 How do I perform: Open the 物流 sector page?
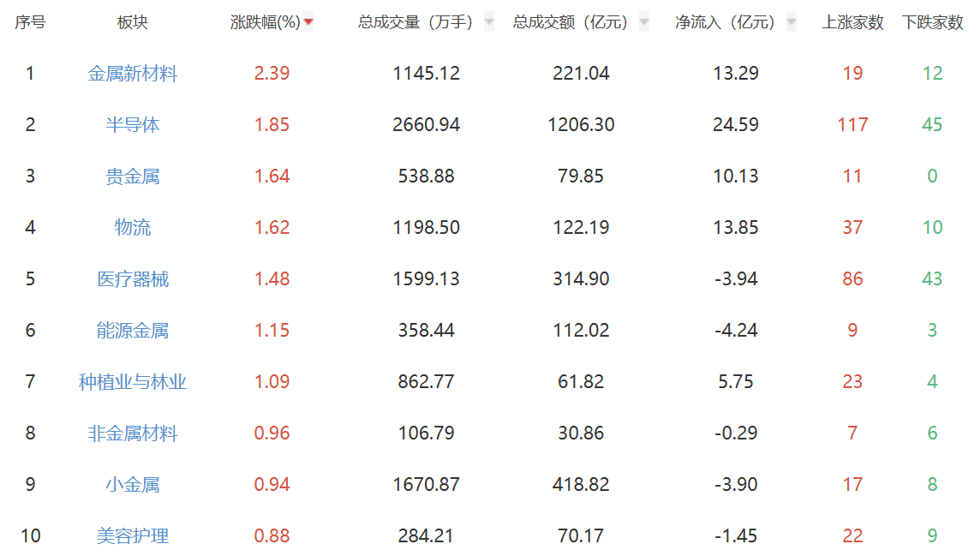[x=133, y=228]
